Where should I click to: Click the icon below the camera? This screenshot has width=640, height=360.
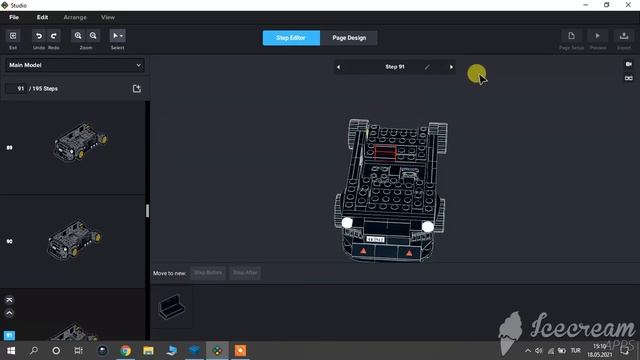pyautogui.click(x=629, y=78)
